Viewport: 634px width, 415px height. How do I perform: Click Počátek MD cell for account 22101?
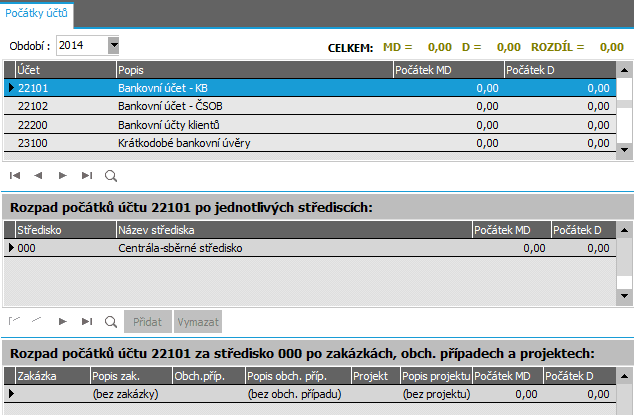pos(447,88)
